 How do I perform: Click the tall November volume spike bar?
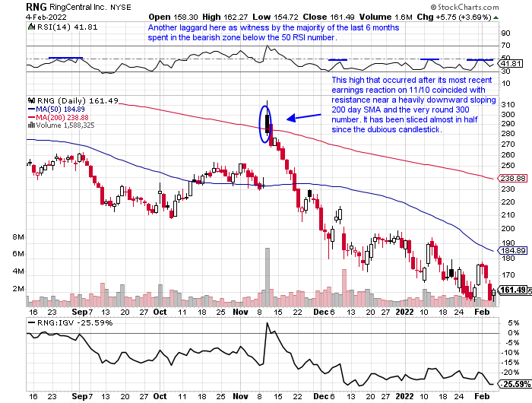[268, 278]
